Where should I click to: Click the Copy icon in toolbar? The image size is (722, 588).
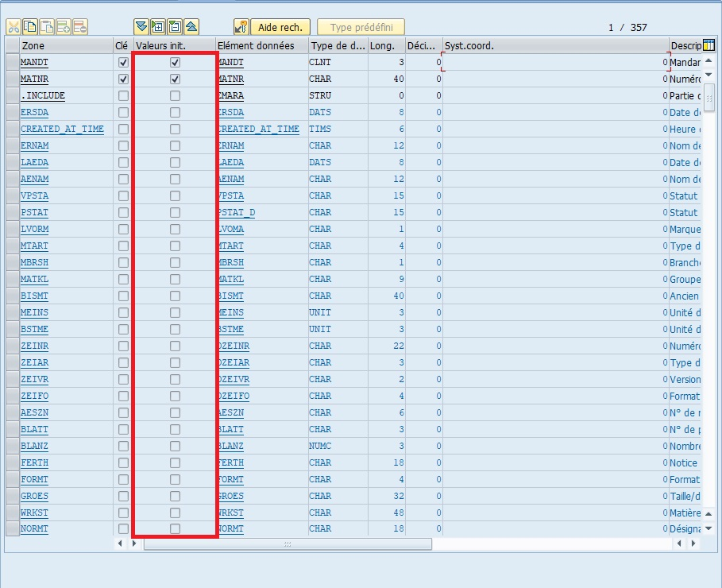(30, 27)
